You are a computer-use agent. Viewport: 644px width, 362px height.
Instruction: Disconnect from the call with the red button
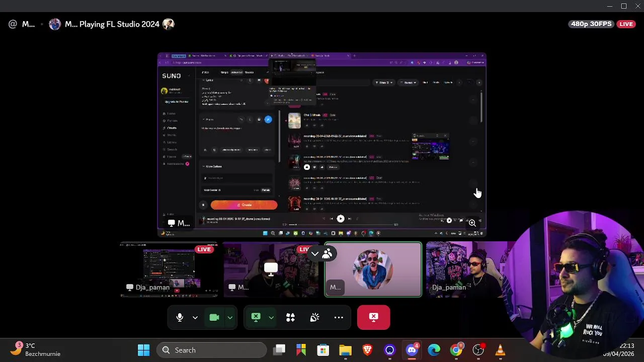coord(373,317)
